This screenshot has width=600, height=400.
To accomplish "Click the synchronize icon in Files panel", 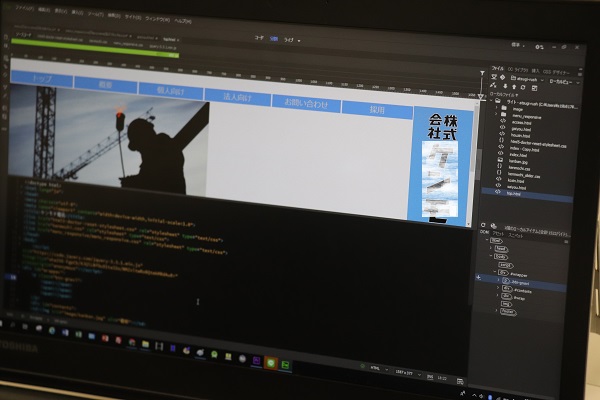I will click(x=523, y=88).
